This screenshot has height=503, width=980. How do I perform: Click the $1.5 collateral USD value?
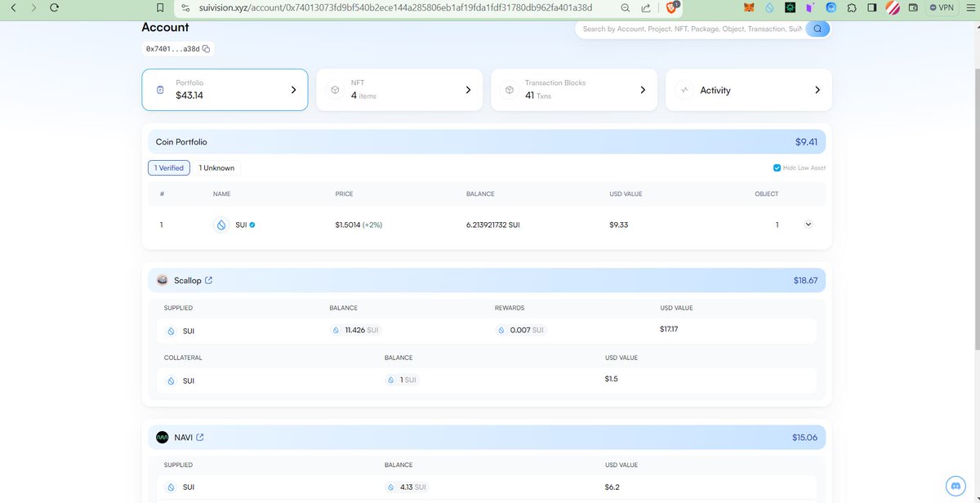coord(612,380)
